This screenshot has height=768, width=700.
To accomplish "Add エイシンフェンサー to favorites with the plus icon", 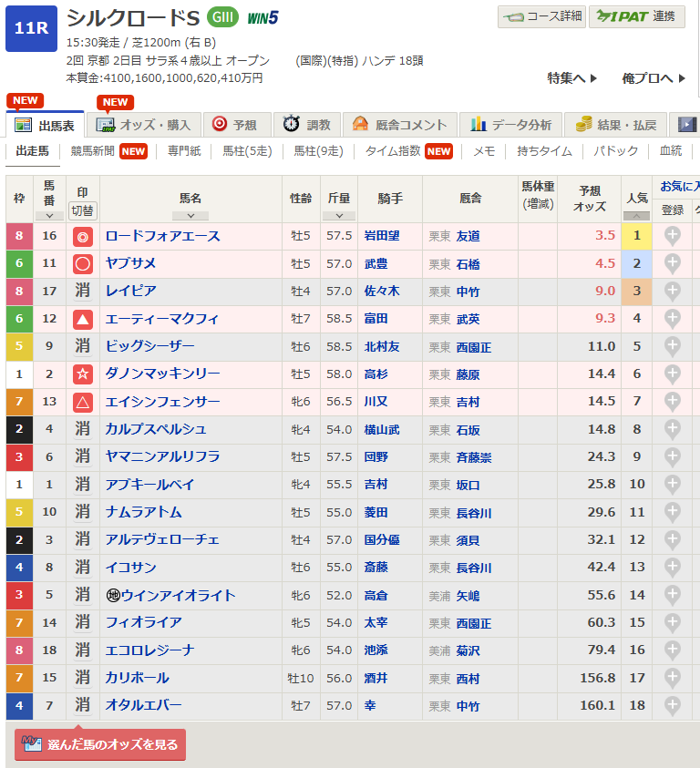I will pyautogui.click(x=672, y=401).
